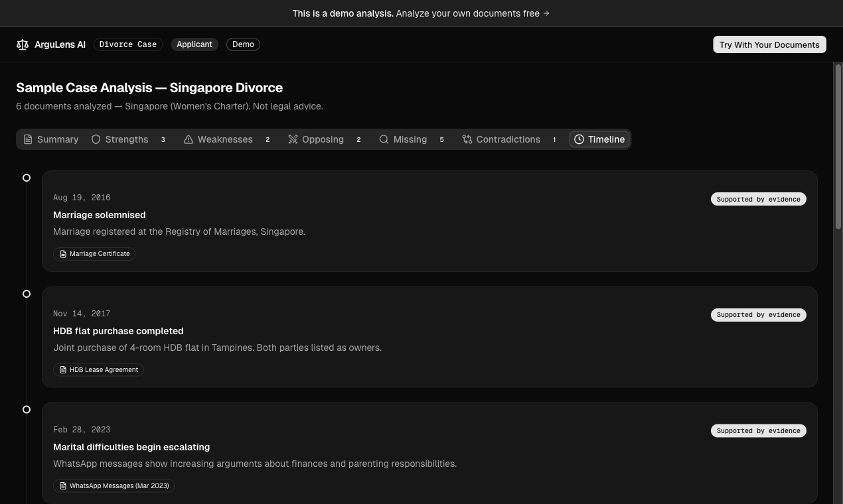Click the Missing magnifying glass icon
The width and height of the screenshot is (843, 504).
pyautogui.click(x=384, y=139)
